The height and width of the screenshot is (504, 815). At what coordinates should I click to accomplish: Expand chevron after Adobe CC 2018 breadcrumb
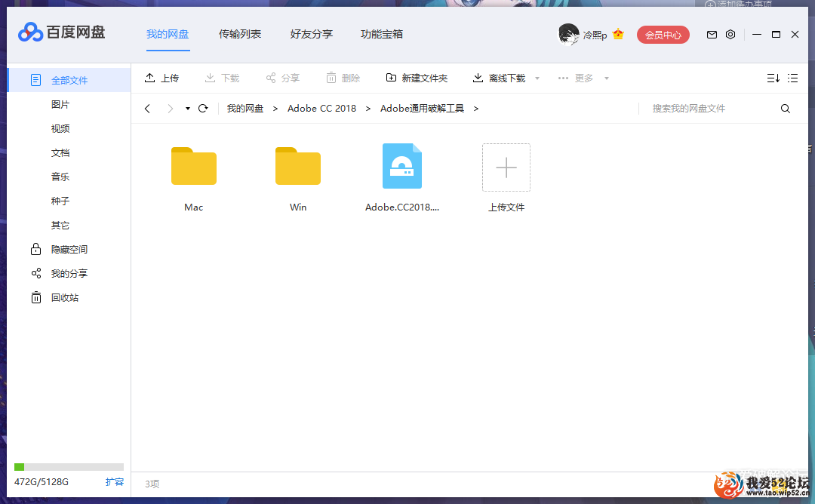click(368, 108)
